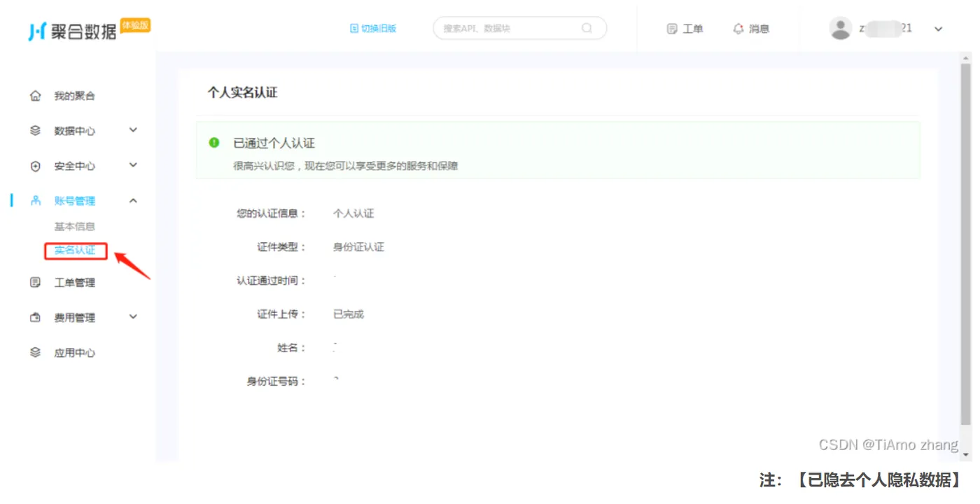Click the ticket icon beside 工单管理

(36, 282)
